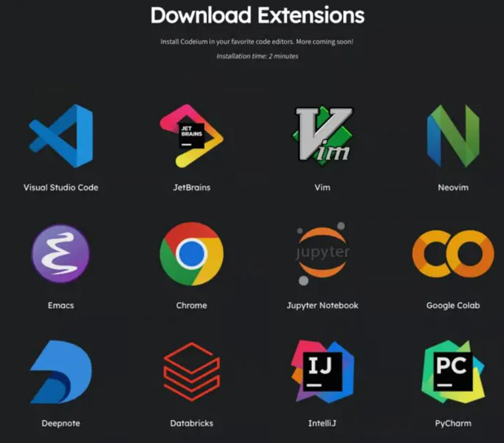
Task: Open the IntelliJ text label
Action: (x=323, y=423)
